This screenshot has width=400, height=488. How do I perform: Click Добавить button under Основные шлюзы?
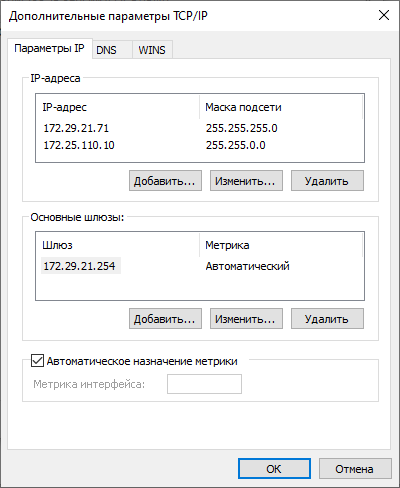(x=165, y=319)
